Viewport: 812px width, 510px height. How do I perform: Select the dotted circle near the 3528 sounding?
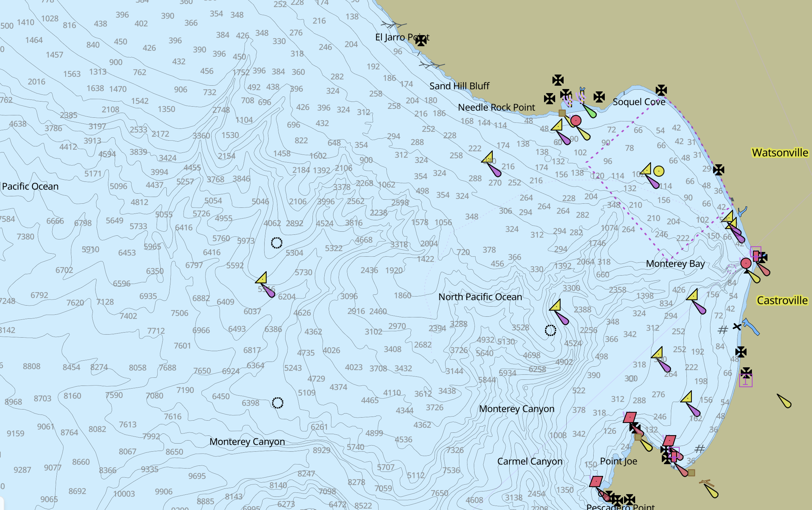pos(550,330)
